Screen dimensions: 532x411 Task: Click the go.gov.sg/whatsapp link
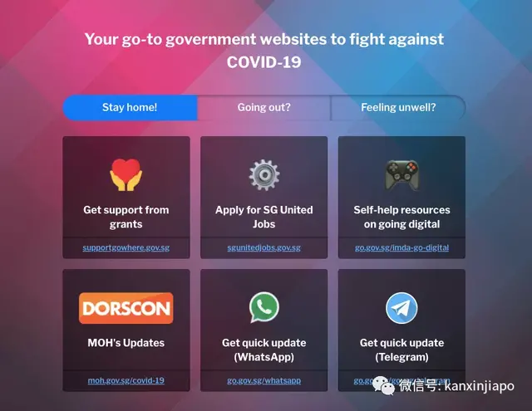coord(264,380)
